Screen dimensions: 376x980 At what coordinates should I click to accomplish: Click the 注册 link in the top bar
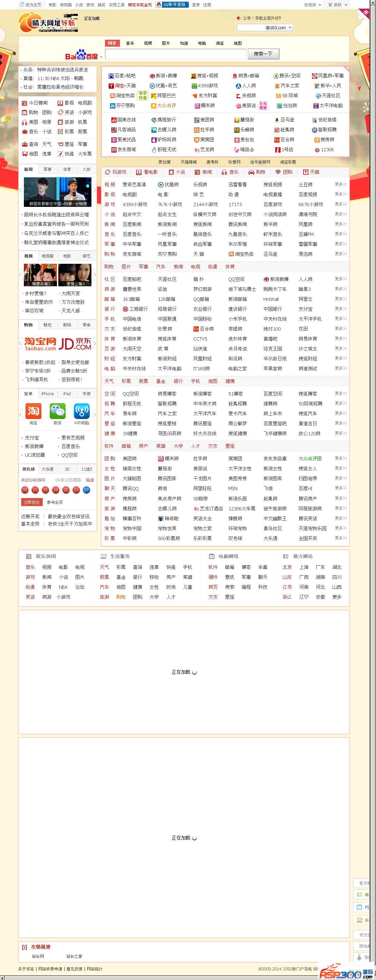pos(207,5)
